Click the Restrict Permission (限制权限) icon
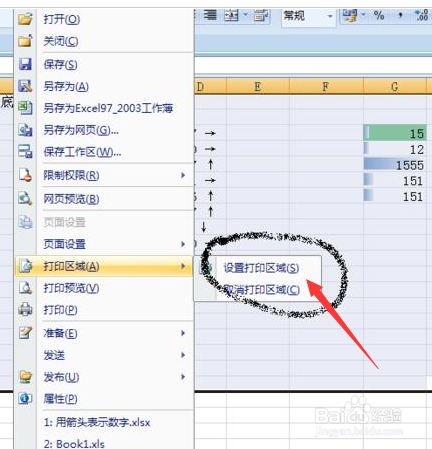The width and height of the screenshot is (432, 449). pos(25,175)
